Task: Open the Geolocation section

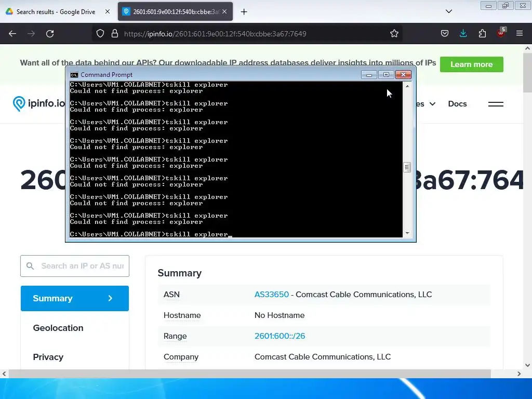Action: coord(58,328)
